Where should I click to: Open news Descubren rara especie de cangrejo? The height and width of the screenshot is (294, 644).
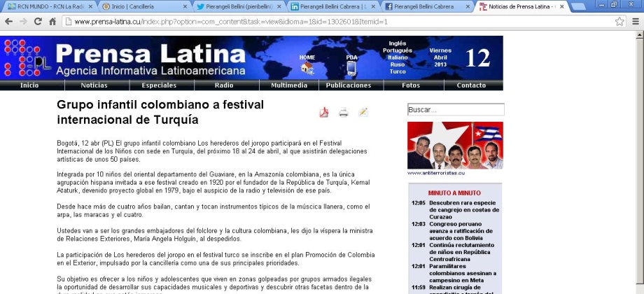464,210
